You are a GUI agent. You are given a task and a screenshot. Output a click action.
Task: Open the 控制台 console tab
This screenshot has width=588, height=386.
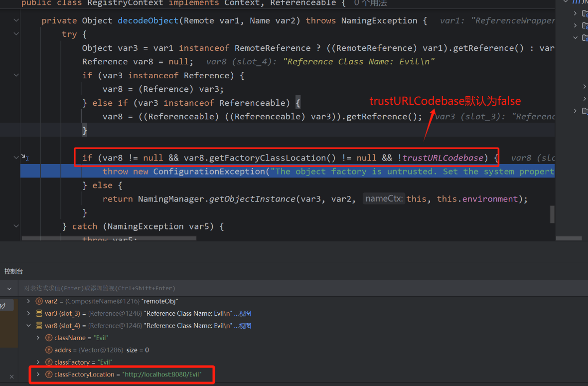point(14,271)
